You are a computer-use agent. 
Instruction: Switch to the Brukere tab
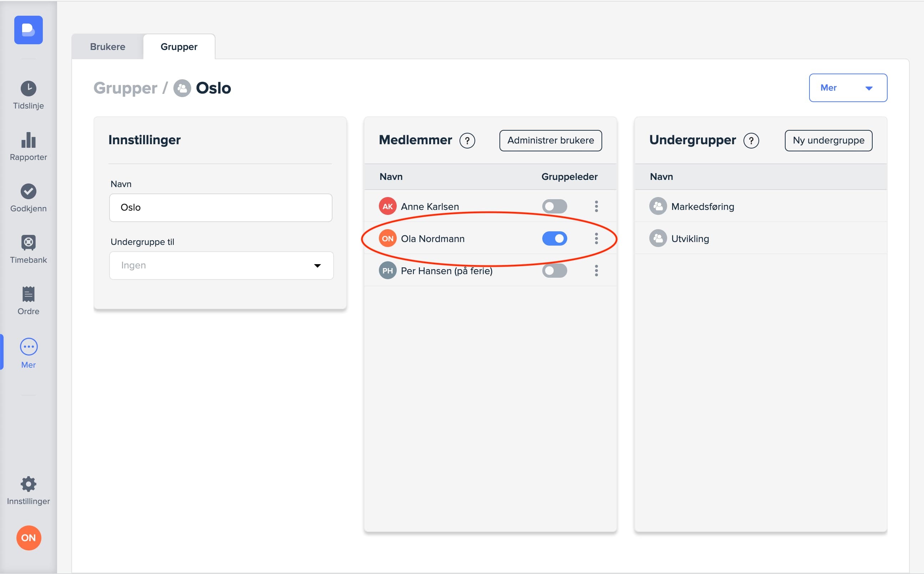[107, 47]
